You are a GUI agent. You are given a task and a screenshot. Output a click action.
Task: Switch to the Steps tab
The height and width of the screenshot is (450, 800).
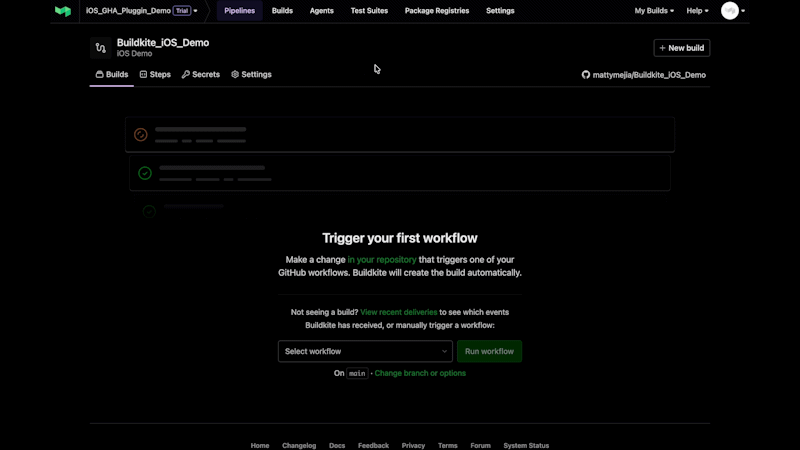[x=155, y=74]
